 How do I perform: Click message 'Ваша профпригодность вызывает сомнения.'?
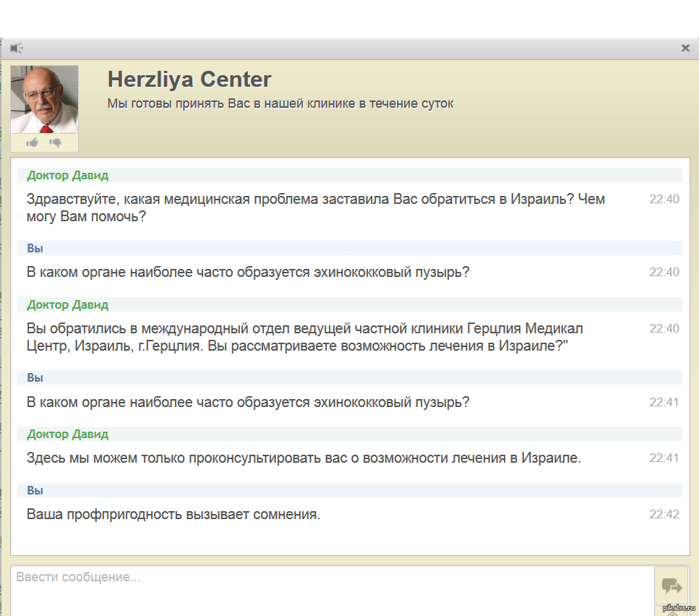[173, 515]
